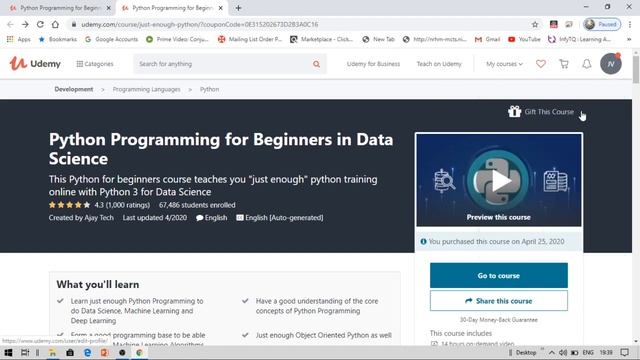Open Google Accounts bookmark
This screenshot has height=360, width=640.
[111, 39]
